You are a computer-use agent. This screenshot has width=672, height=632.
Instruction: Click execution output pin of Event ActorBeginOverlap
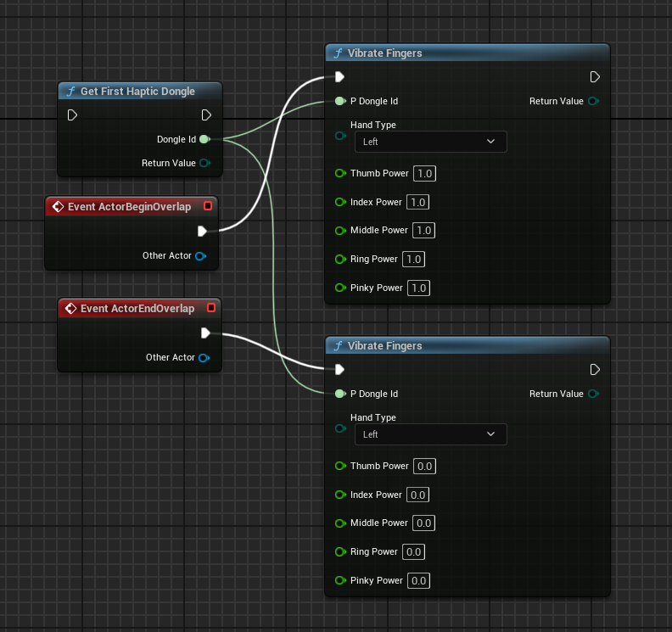(x=203, y=231)
